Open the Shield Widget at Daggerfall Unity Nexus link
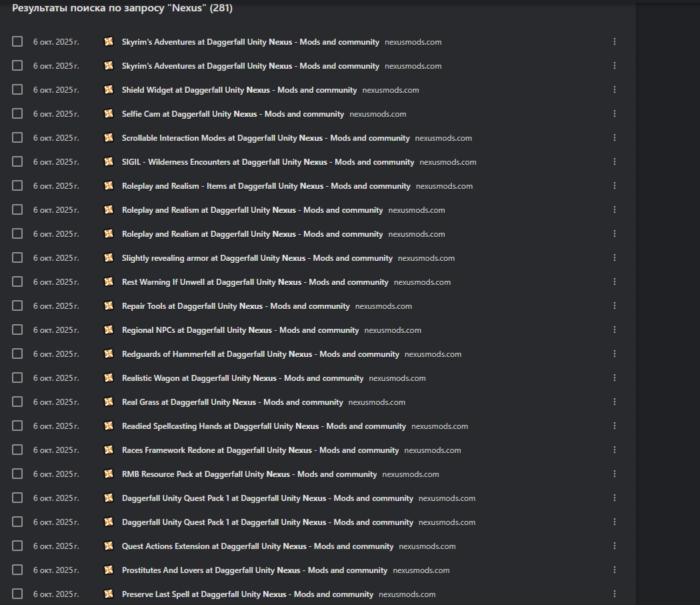Screen dimensions: 700x605 (x=239, y=90)
